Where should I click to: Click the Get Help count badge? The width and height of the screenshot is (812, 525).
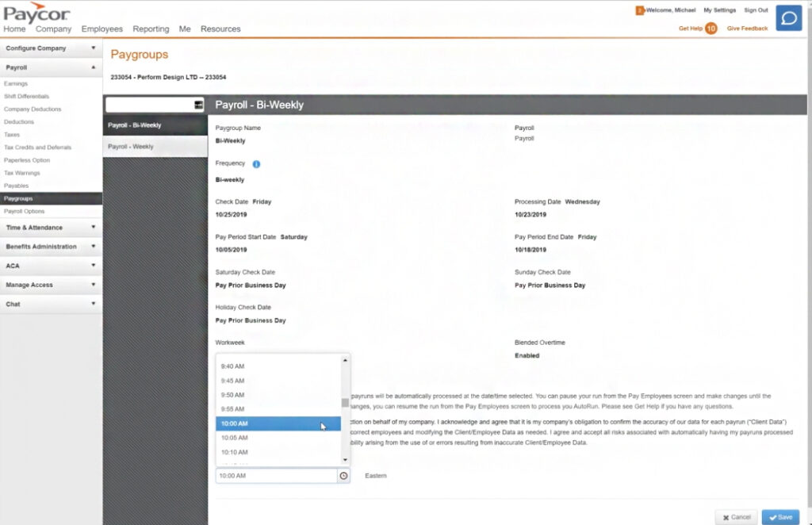pos(710,29)
